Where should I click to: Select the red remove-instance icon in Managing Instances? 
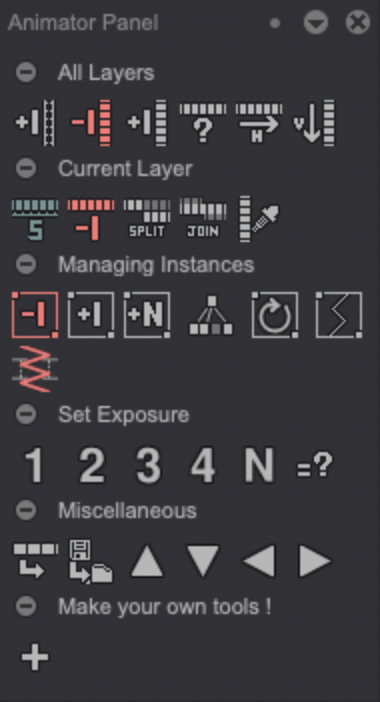tap(35, 315)
